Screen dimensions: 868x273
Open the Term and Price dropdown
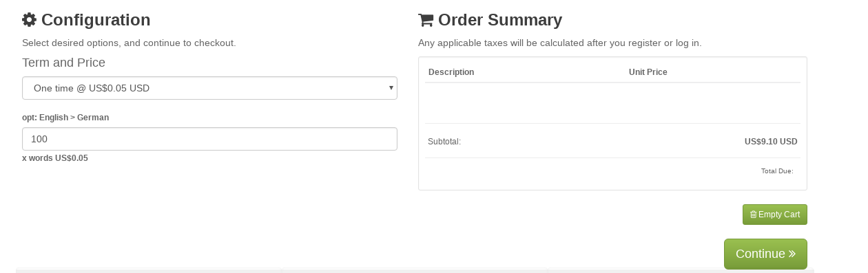click(x=209, y=88)
